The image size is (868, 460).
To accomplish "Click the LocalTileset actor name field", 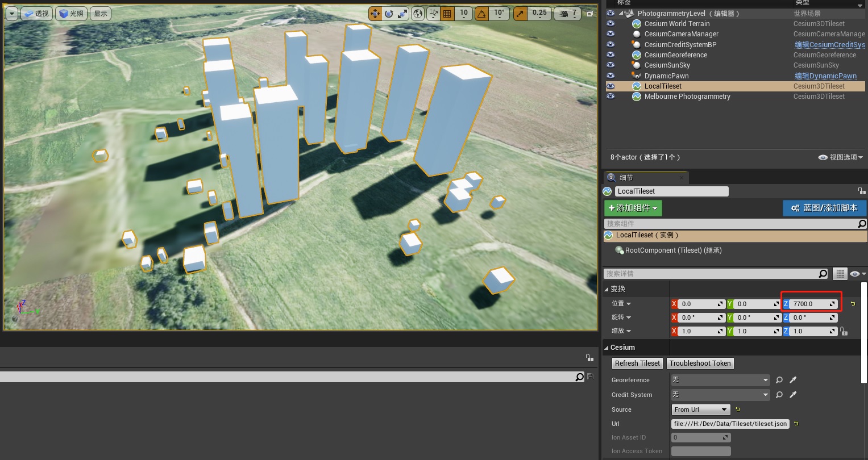I will tap(671, 191).
